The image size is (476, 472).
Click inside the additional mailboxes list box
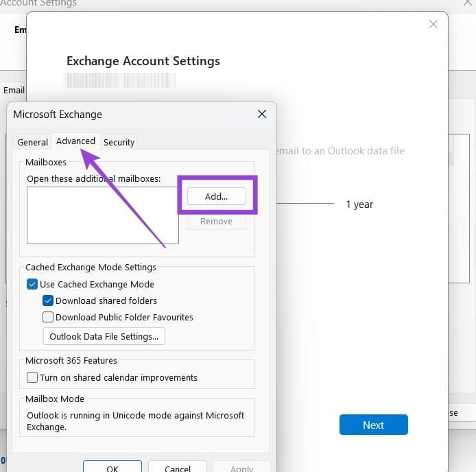tap(103, 215)
